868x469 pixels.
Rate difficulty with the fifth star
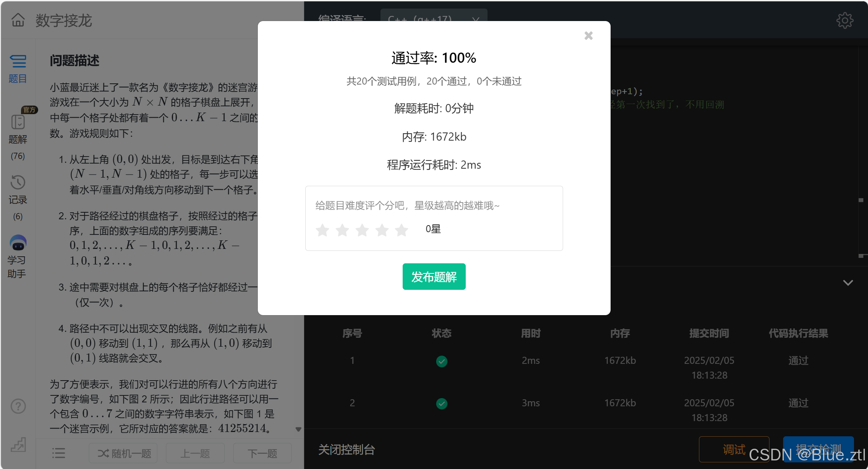coord(401,230)
